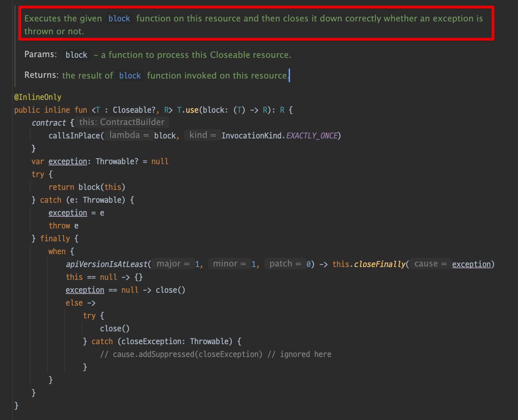518x420 pixels.
Task: Click the "Returns:" documentation label
Action: 41,75
